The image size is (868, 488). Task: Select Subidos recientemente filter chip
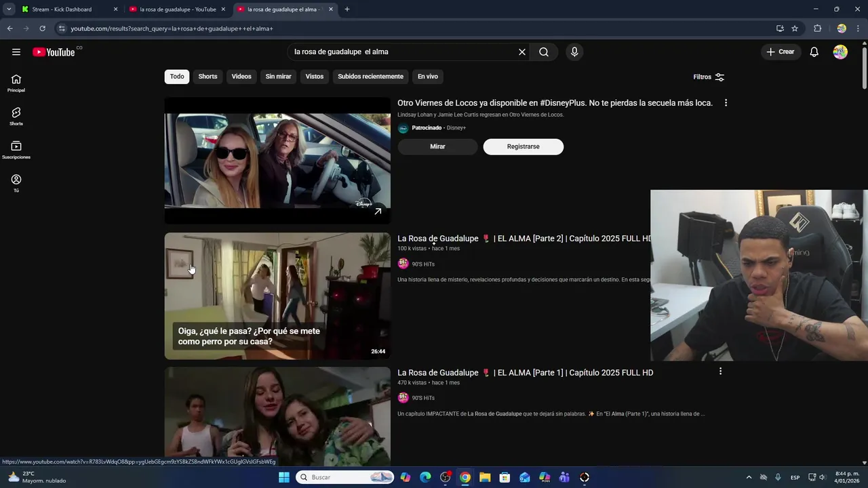pyautogui.click(x=370, y=77)
